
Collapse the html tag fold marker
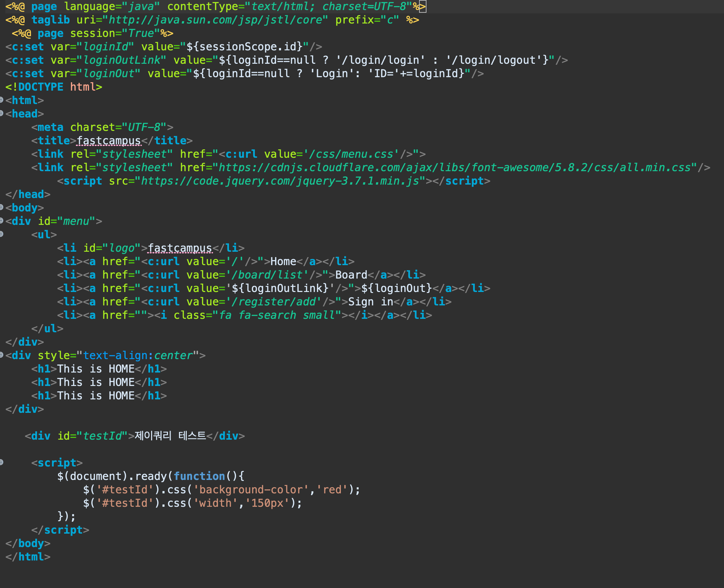click(1, 100)
